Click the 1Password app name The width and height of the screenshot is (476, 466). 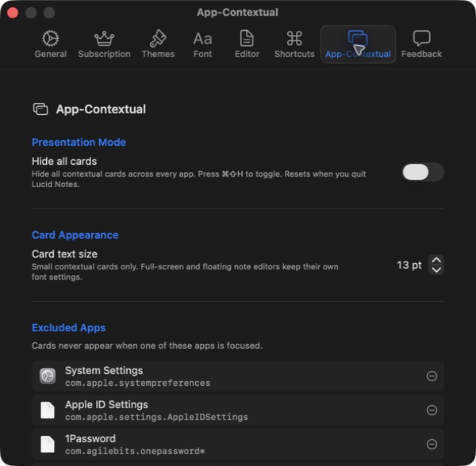(90, 438)
